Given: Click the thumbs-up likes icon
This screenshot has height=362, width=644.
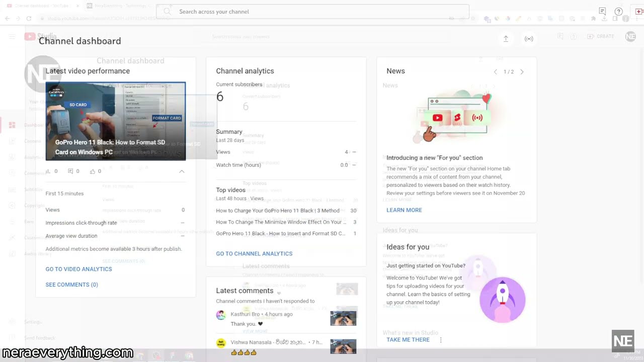Looking at the screenshot, I should point(93,171).
